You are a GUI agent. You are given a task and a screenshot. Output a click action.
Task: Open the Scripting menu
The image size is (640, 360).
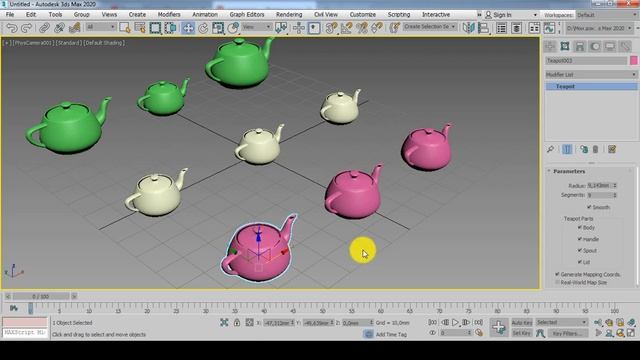pyautogui.click(x=399, y=15)
